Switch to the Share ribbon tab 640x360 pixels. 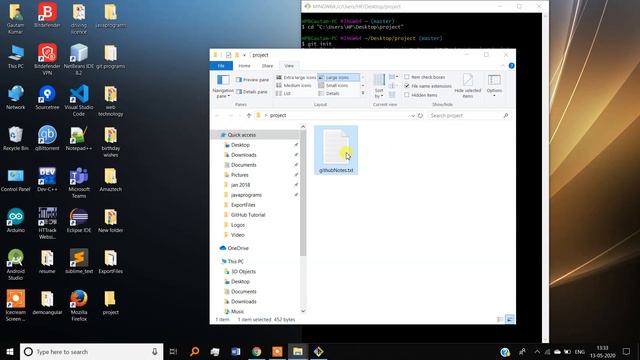coord(267,66)
